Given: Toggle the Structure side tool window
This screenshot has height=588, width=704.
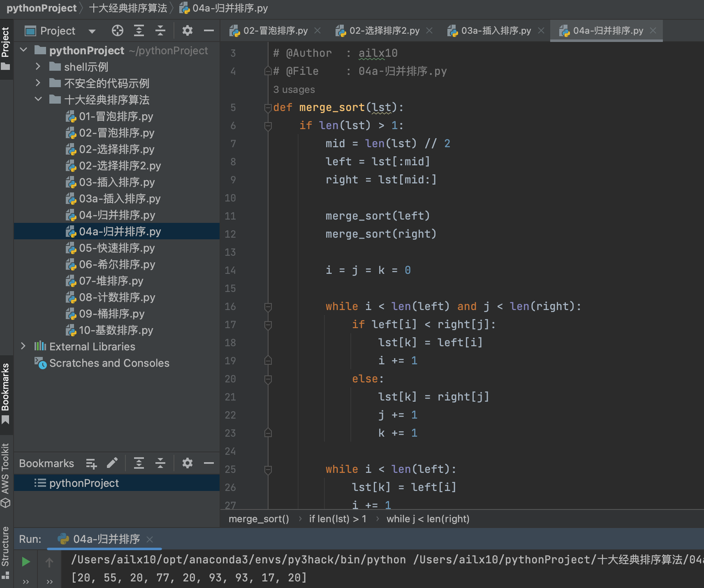Looking at the screenshot, I should (x=6, y=552).
